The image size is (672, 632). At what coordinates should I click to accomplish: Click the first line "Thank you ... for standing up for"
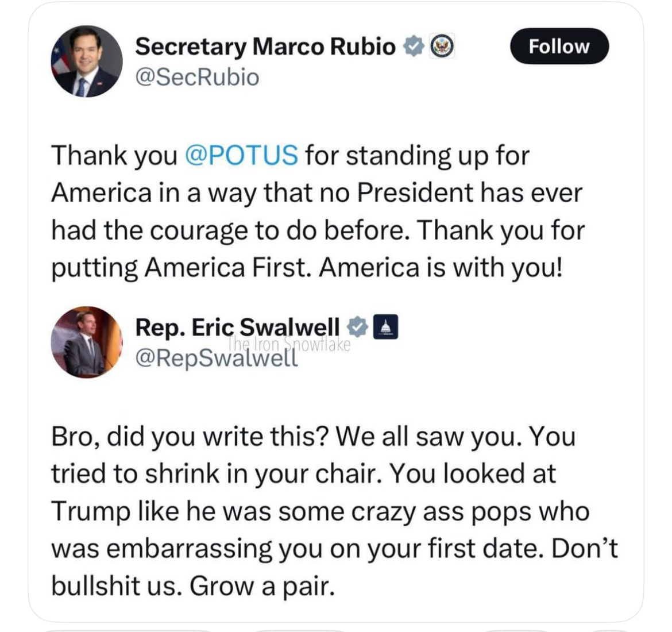pos(290,155)
